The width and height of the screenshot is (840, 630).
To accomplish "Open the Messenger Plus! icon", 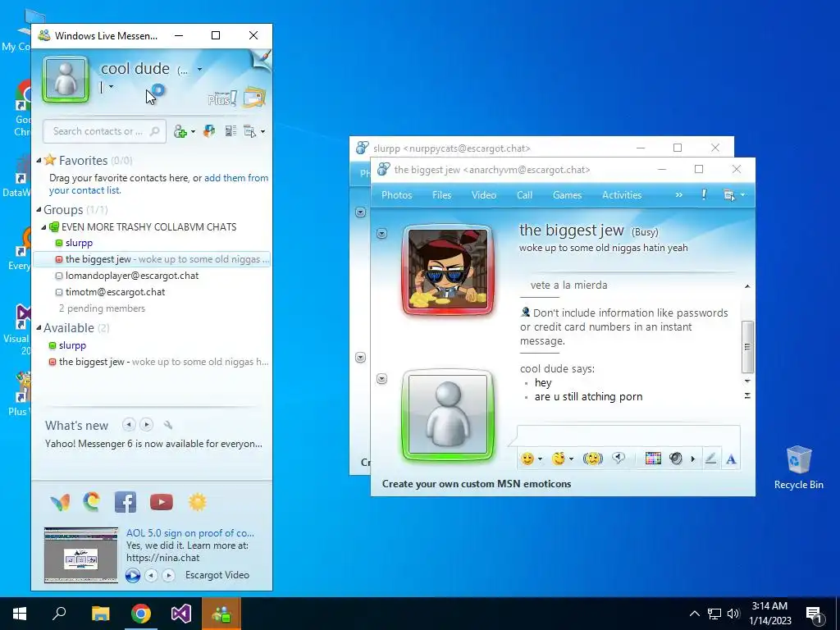I will (x=221, y=98).
